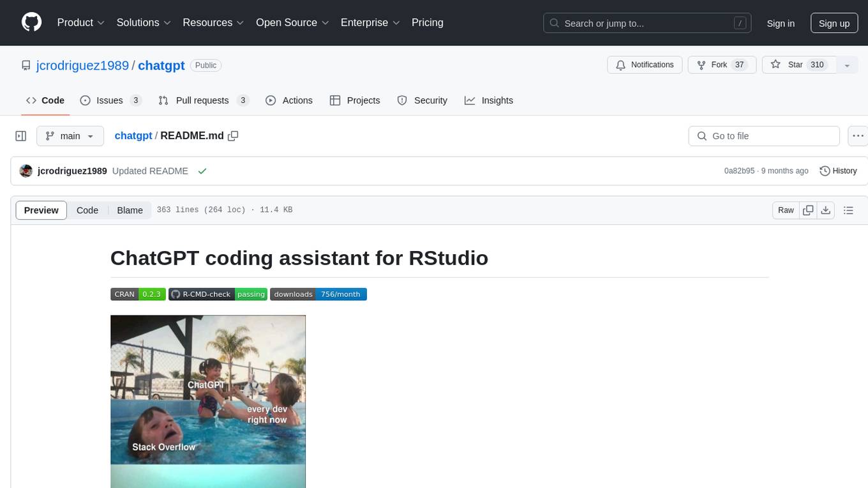868x488 pixels.
Task: Click the CRAN 0.2.3 badge
Action: click(138, 294)
